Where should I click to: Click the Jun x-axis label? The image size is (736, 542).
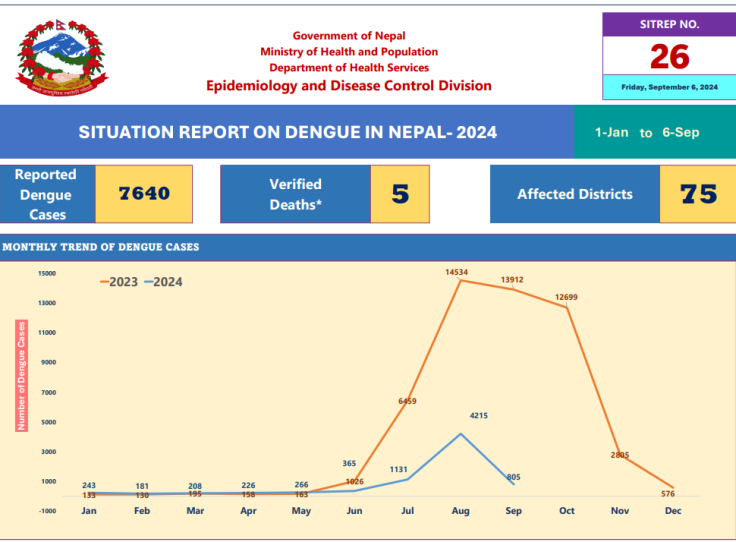click(354, 511)
